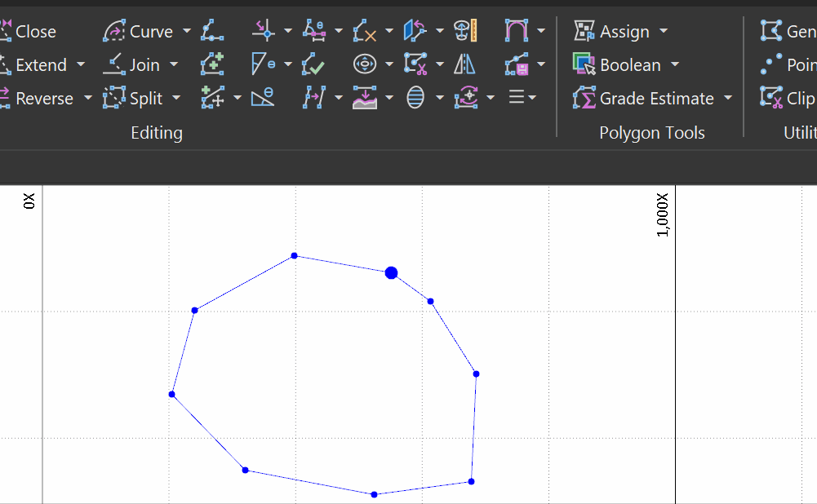
Task: Click the narrow triangle with angle icon
Action: tap(263, 64)
